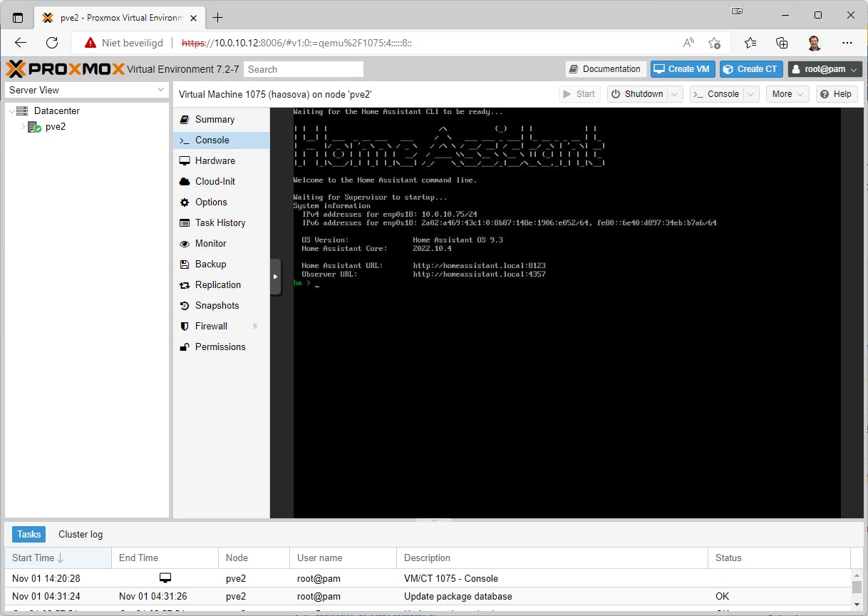
Task: Click the Home Assistant console terminal
Action: pos(567,312)
